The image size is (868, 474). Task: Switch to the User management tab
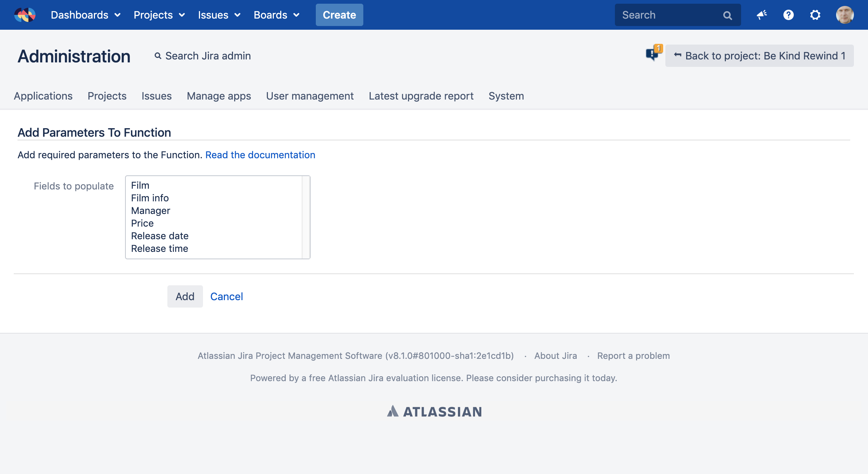coord(310,96)
